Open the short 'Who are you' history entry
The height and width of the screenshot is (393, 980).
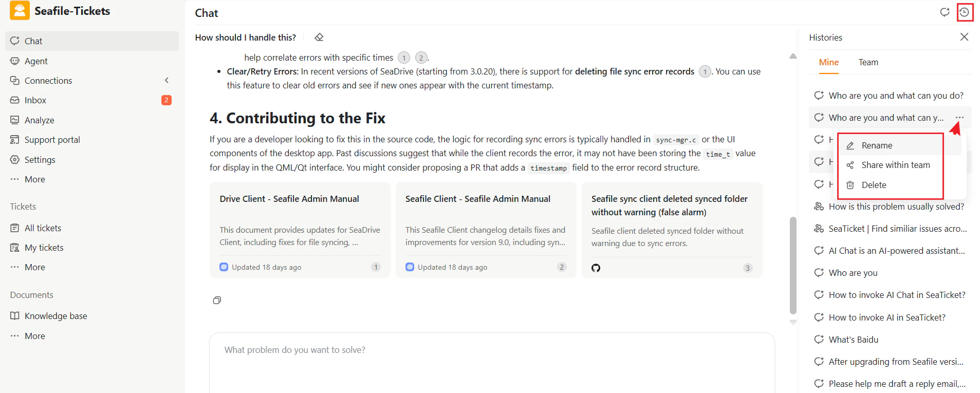(890, 273)
